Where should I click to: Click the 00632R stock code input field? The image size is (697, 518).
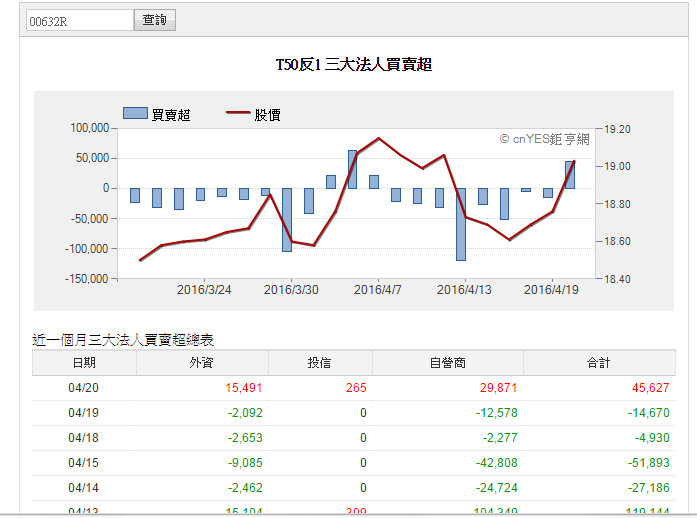(80, 20)
